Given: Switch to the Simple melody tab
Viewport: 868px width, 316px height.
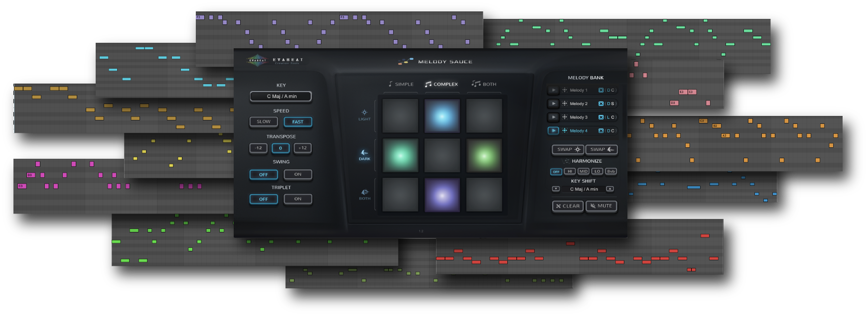Looking at the screenshot, I should coord(401,84).
